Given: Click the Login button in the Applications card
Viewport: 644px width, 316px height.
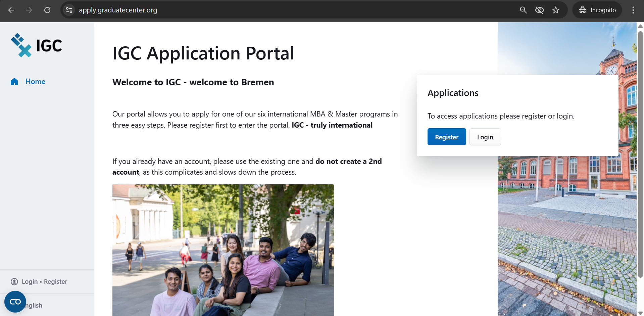Looking at the screenshot, I should [485, 137].
